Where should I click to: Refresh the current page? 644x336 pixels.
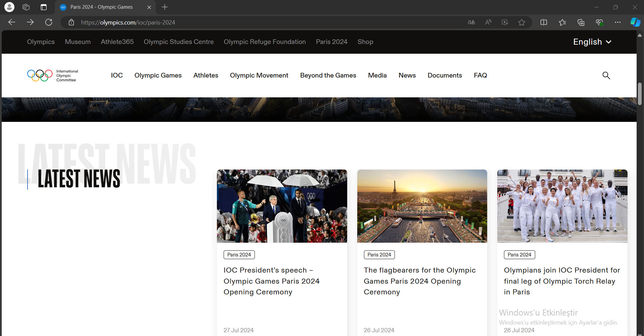click(x=49, y=22)
